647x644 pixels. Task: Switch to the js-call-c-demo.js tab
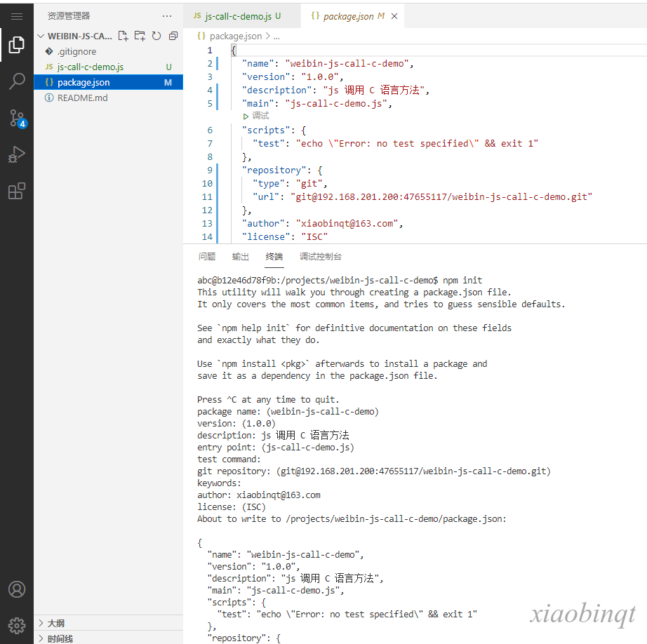click(x=242, y=16)
